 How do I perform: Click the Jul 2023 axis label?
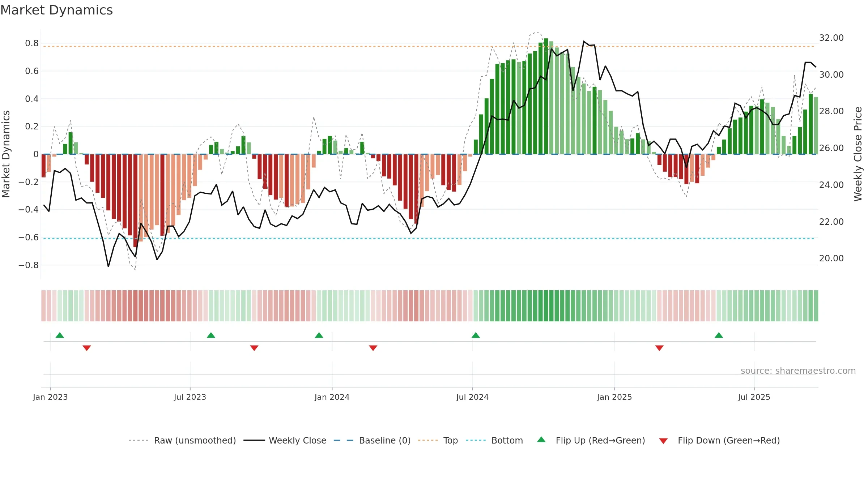tap(190, 397)
